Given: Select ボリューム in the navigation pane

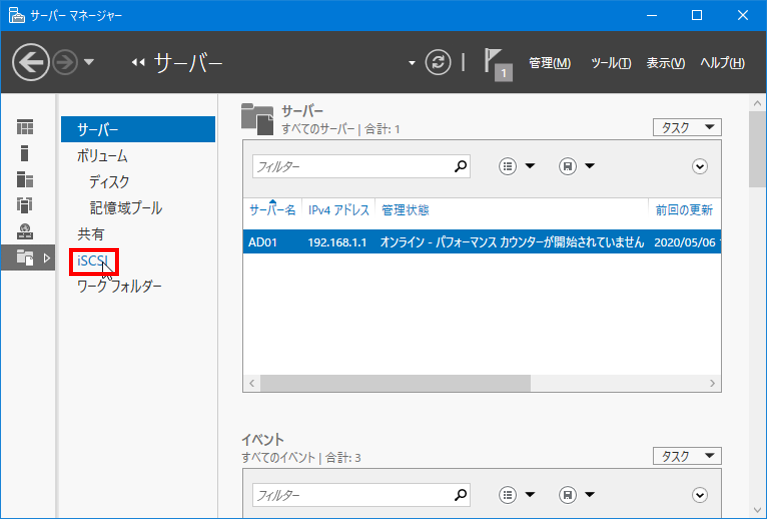Looking at the screenshot, I should point(102,156).
